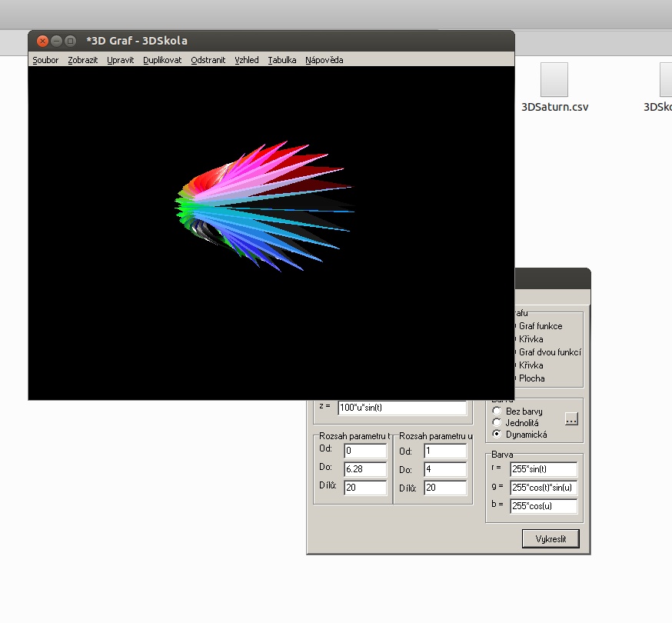Open the Duplikovat menu
The width and height of the screenshot is (672, 623).
click(162, 60)
